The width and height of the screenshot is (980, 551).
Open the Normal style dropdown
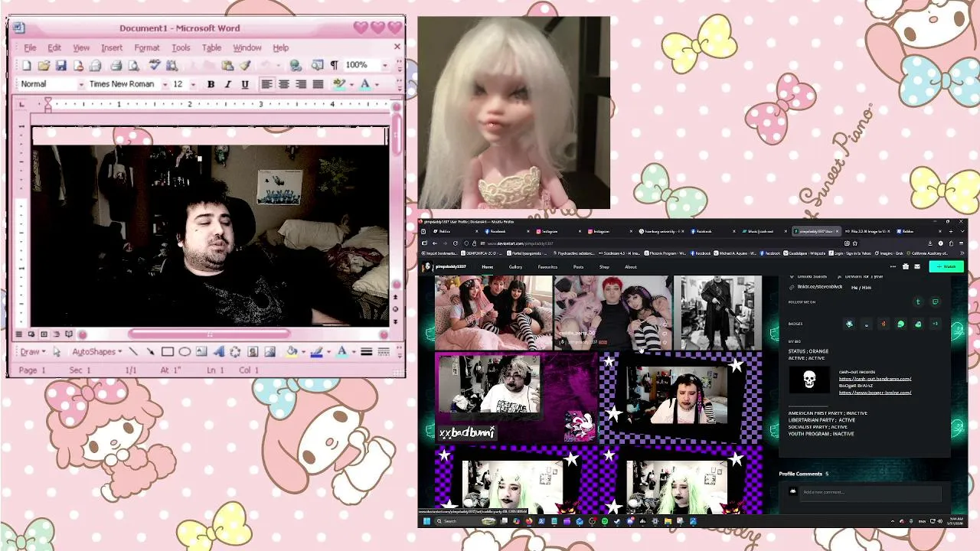(80, 84)
